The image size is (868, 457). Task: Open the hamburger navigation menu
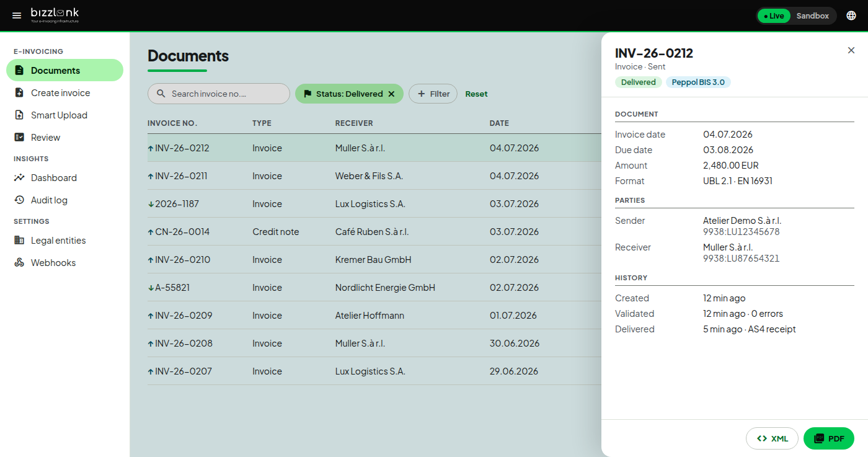pos(17,16)
